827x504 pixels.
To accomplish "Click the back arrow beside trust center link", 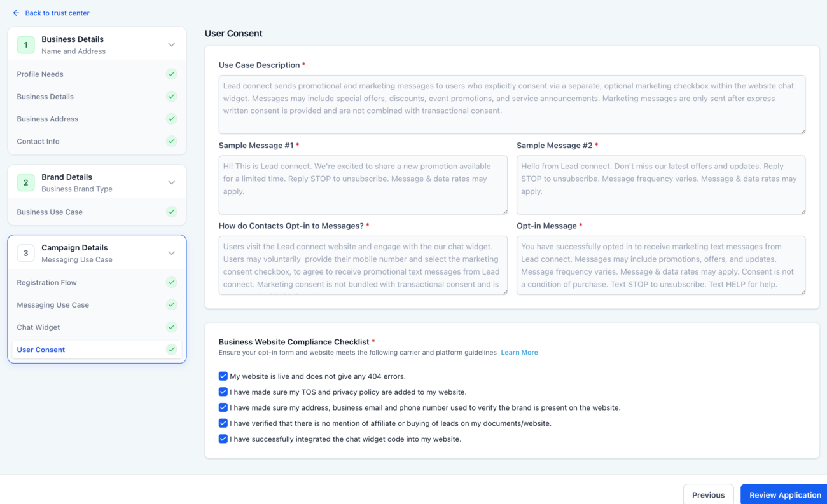I will (x=16, y=13).
